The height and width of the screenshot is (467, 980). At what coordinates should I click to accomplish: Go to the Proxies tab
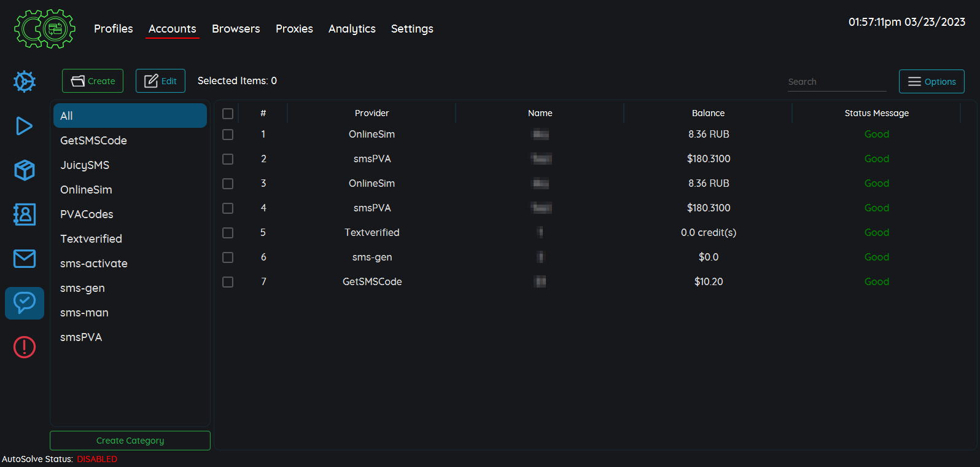point(294,29)
